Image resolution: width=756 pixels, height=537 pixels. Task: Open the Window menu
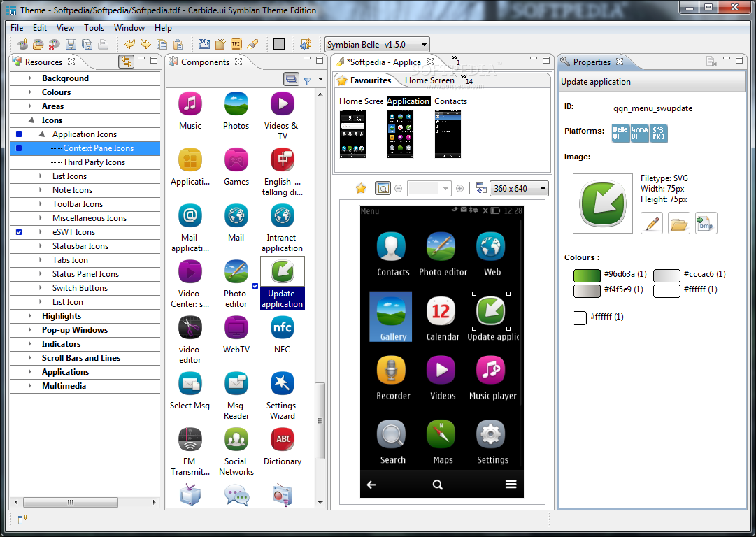[129, 27]
